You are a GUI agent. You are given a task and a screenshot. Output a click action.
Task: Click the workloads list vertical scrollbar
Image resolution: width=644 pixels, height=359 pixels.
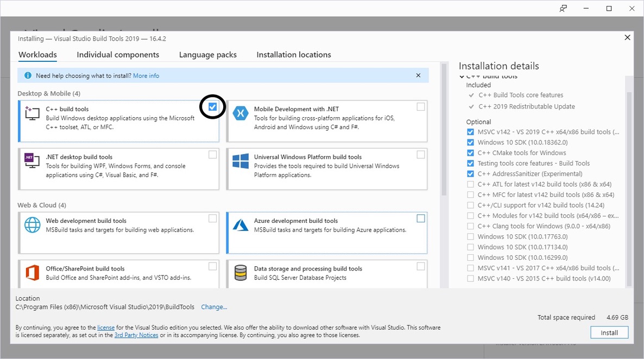click(x=444, y=130)
